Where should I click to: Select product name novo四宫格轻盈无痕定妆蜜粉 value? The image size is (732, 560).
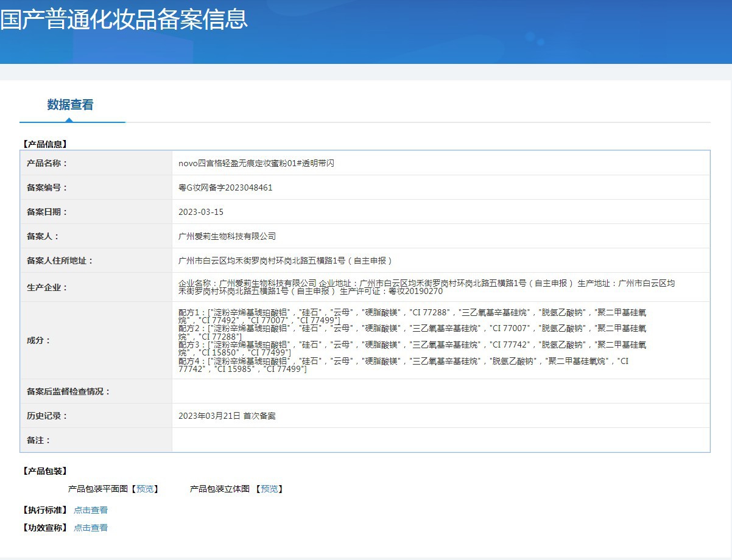coord(256,163)
